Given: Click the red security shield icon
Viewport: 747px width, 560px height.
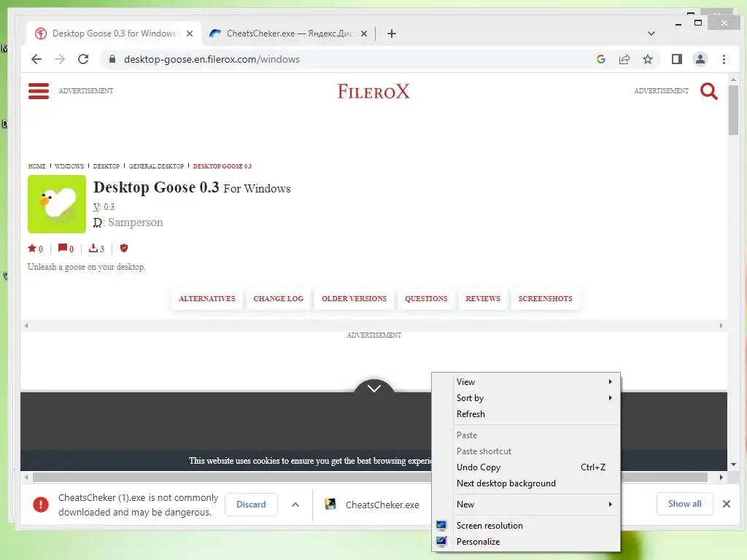Looking at the screenshot, I should pyautogui.click(x=124, y=248).
